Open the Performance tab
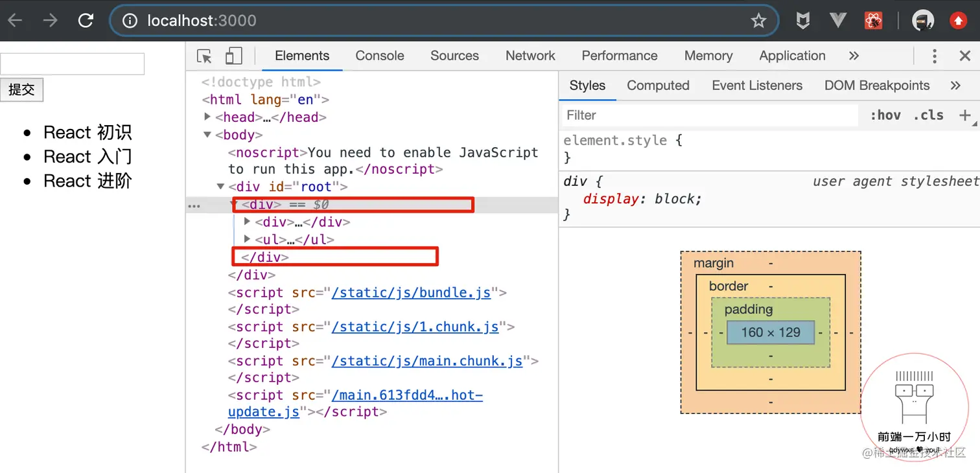This screenshot has height=473, width=980. [x=620, y=56]
